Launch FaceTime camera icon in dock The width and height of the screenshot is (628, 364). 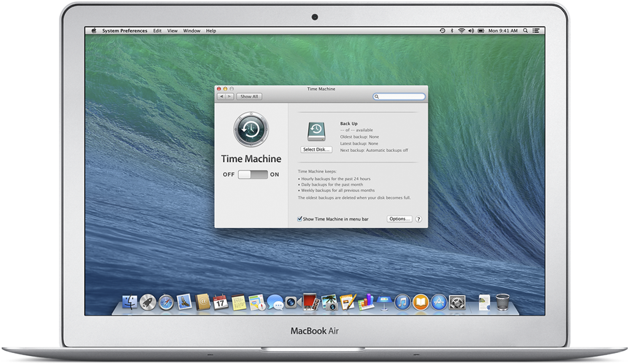293,303
